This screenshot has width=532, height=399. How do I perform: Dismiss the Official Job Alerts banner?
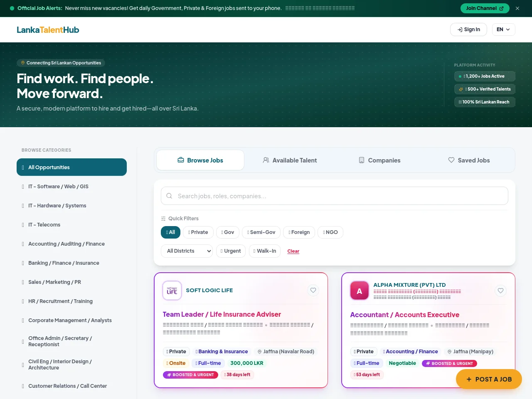coord(517,8)
